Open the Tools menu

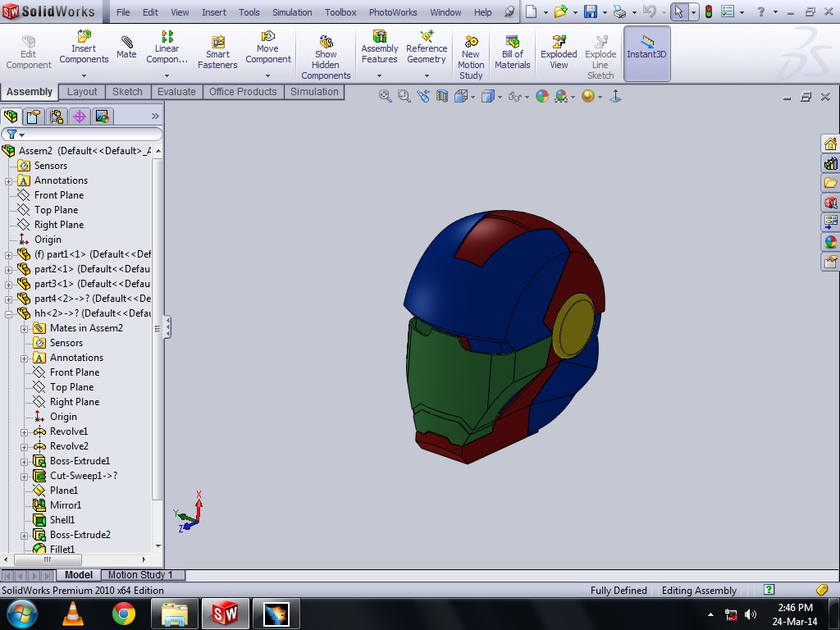(x=249, y=12)
